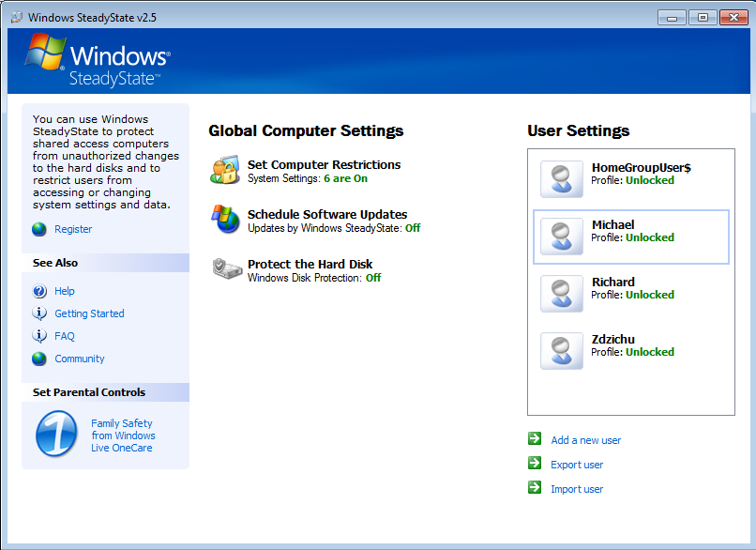Click the green arrow next to Export user
The height and width of the screenshot is (550, 756).
(535, 463)
